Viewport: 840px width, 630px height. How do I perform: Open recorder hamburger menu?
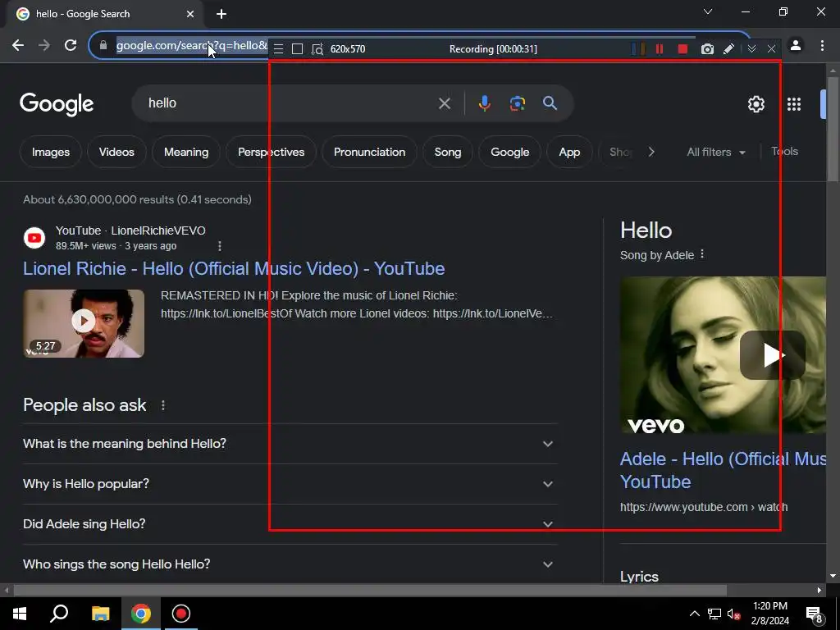[278, 49]
